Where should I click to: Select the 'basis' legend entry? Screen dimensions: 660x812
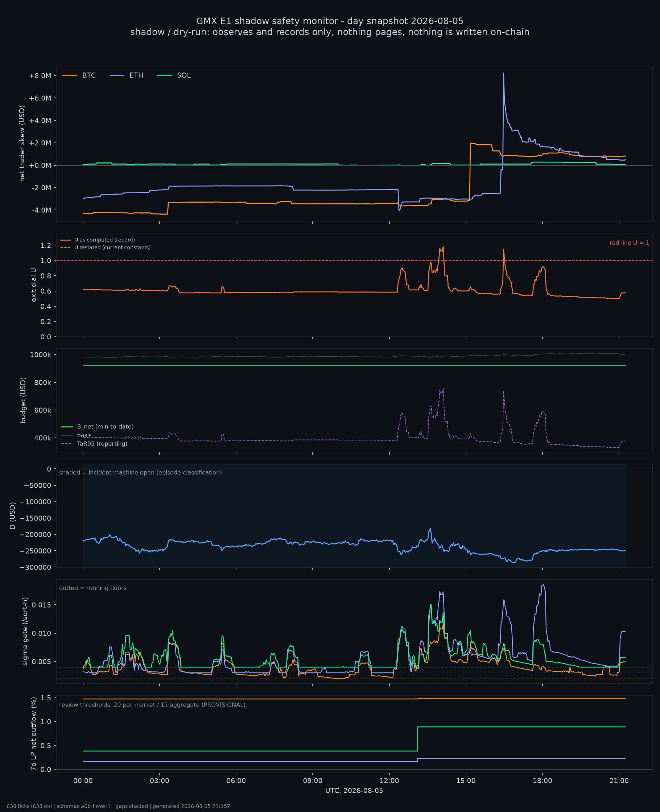click(x=77, y=435)
